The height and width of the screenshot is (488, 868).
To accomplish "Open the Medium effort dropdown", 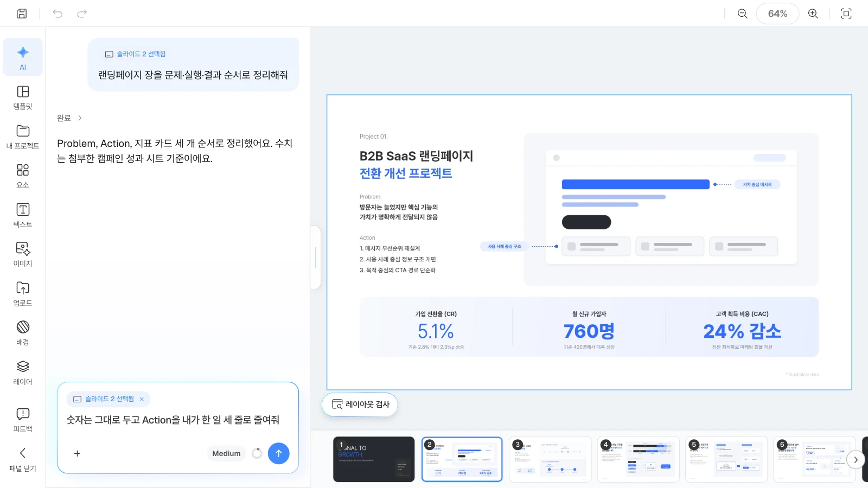I will coord(226,453).
